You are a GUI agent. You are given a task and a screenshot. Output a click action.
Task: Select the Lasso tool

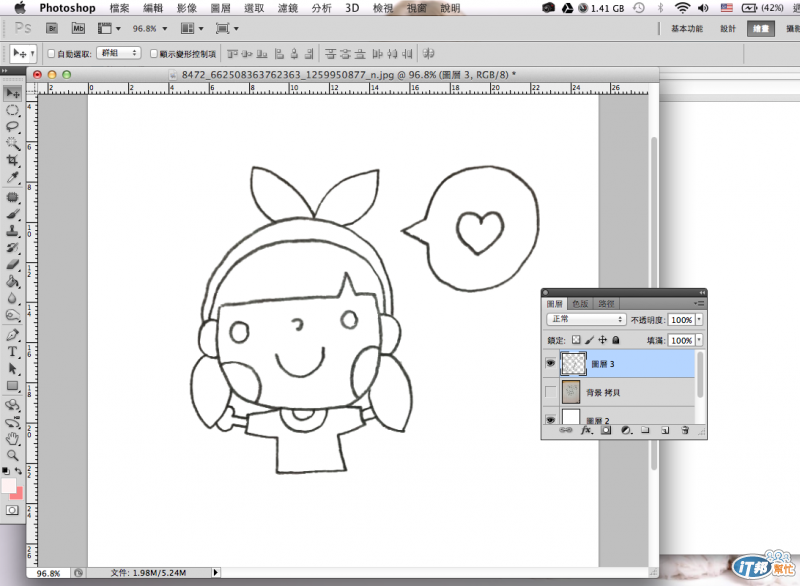(13, 127)
